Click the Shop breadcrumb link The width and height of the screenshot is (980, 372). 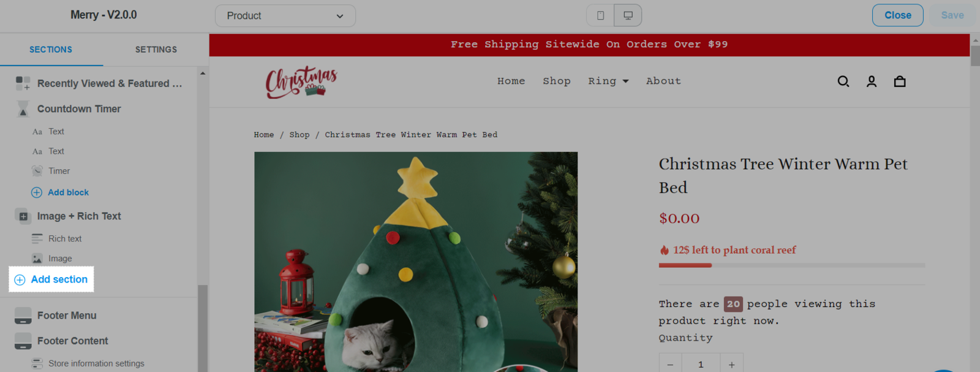[x=300, y=135]
